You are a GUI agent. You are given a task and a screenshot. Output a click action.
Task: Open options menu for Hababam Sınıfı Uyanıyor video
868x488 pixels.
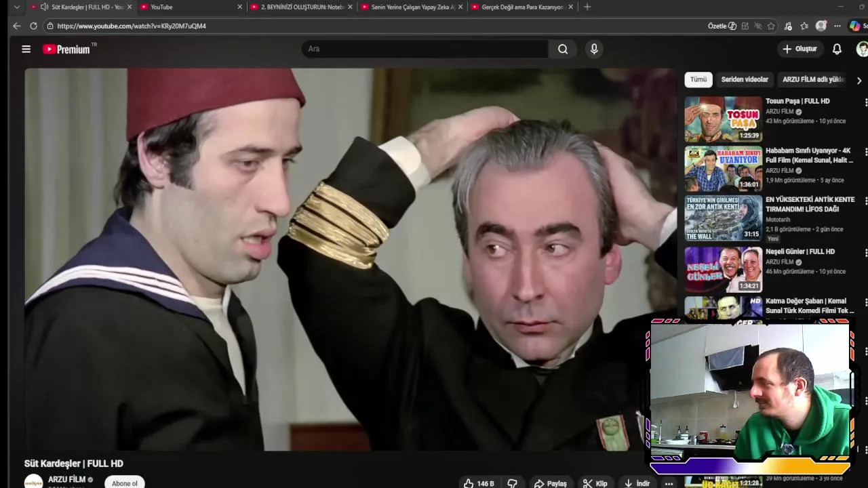pos(865,152)
